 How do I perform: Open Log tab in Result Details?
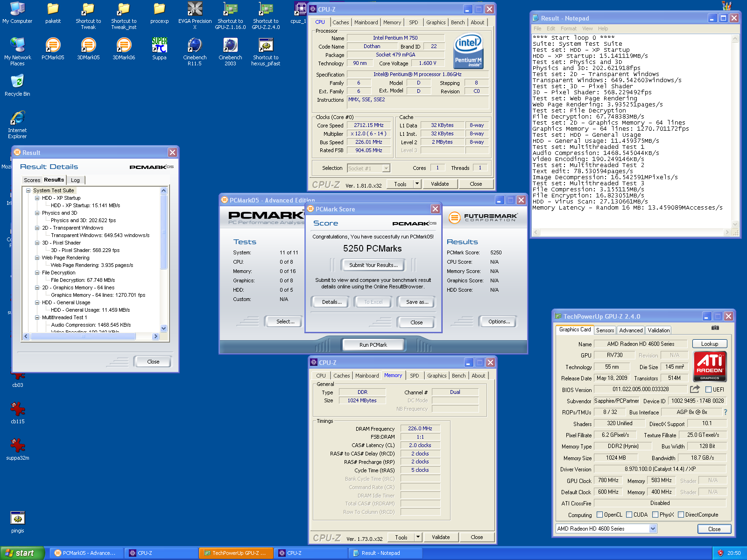click(x=75, y=180)
